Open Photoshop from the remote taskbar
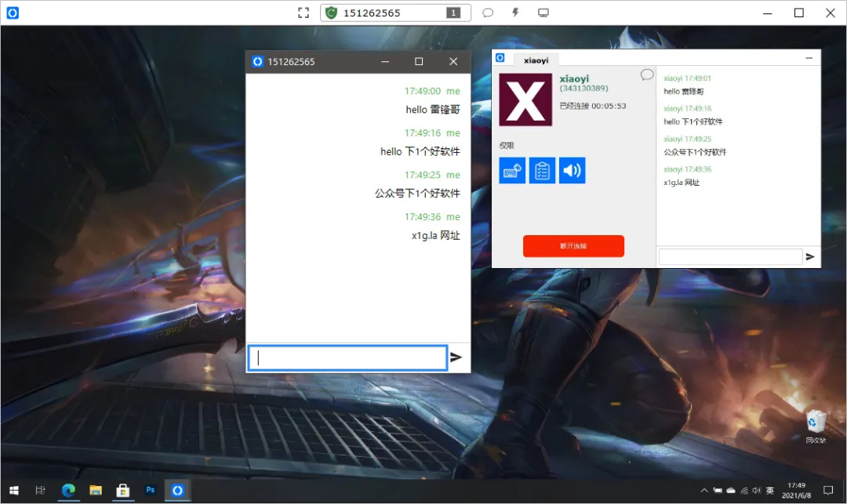847x504 pixels. coord(150,490)
